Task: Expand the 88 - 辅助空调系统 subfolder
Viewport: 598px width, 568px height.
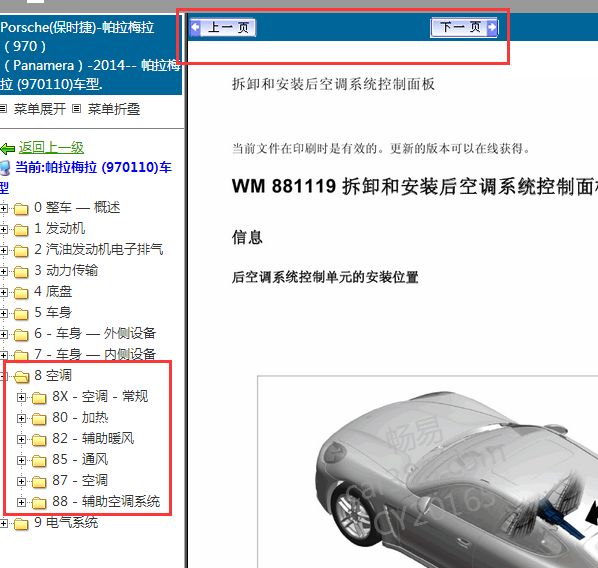Action: (21, 502)
